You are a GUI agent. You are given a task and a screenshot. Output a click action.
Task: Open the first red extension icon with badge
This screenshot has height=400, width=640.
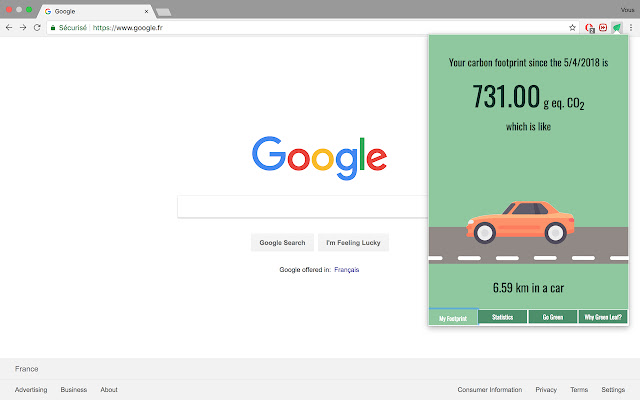(x=589, y=28)
